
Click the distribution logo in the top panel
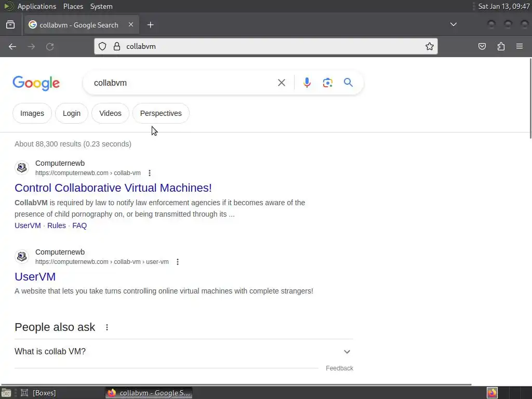pos(8,6)
